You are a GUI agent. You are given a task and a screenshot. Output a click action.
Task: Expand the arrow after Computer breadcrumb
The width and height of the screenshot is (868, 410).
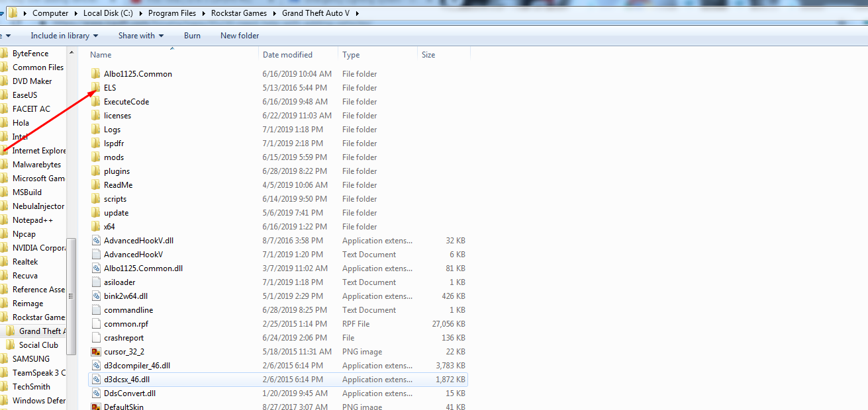pyautogui.click(x=76, y=13)
